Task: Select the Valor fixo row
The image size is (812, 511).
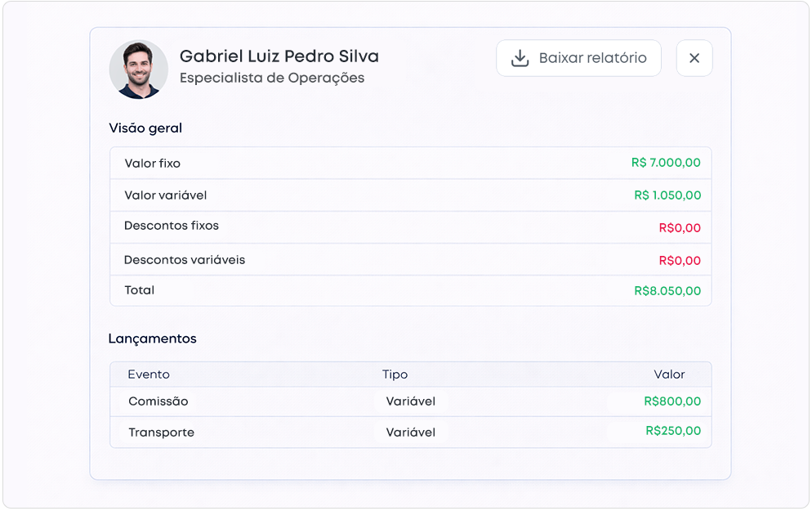Action: click(x=153, y=164)
